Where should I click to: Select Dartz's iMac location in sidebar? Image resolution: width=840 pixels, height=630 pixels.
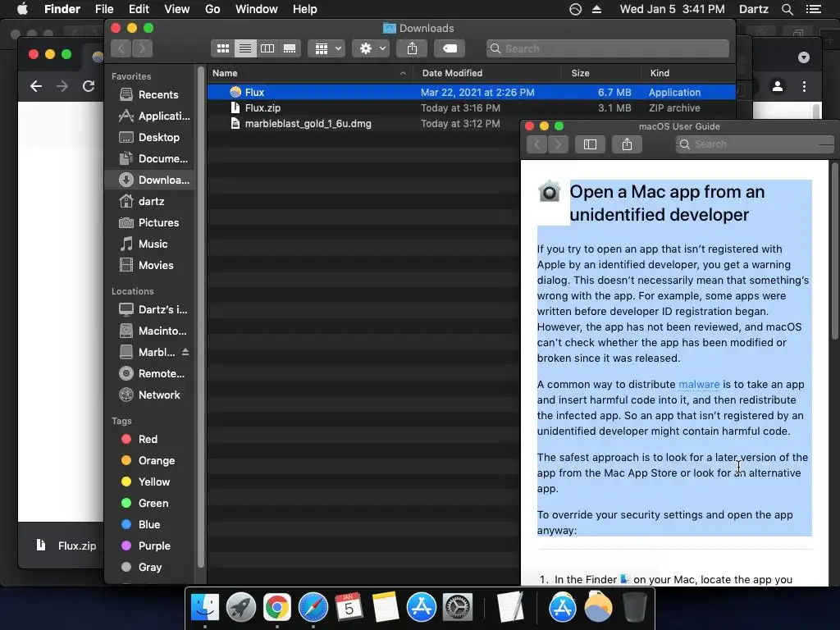click(x=149, y=309)
